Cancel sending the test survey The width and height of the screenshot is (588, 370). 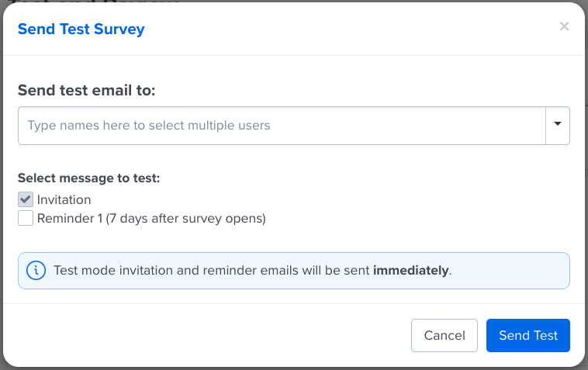(444, 336)
